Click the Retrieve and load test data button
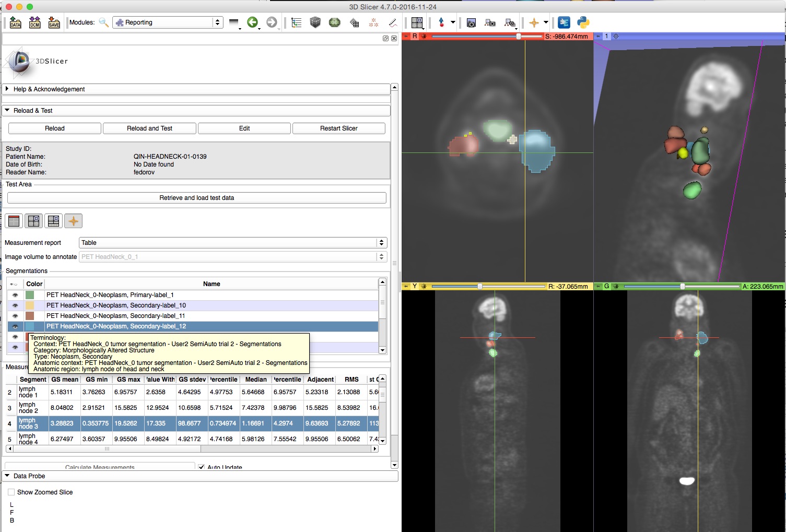The height and width of the screenshot is (532, 786). click(x=196, y=198)
